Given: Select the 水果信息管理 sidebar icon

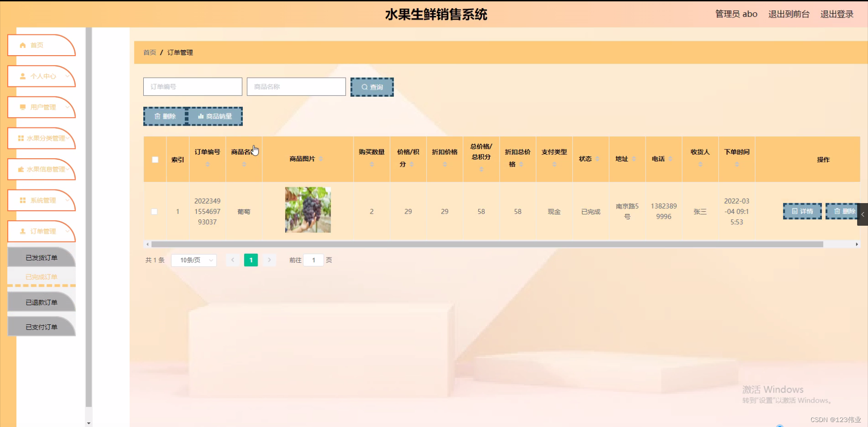Looking at the screenshot, I should tap(20, 170).
